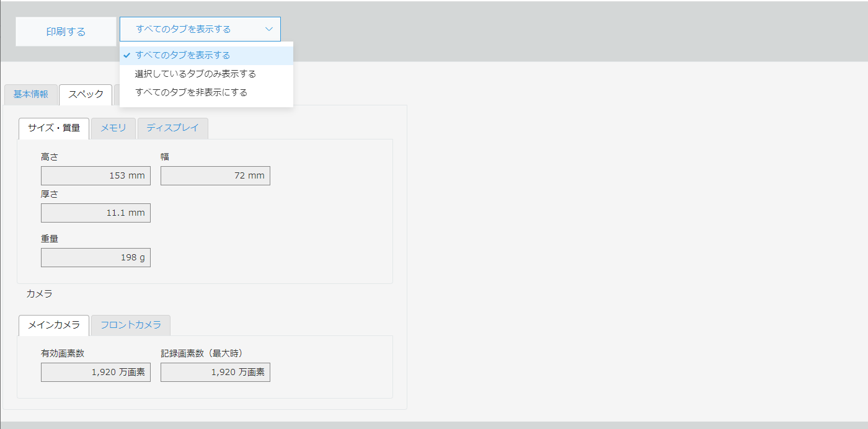Click the 幅 field showing 72 mm
Image resolution: width=868 pixels, height=429 pixels.
215,175
